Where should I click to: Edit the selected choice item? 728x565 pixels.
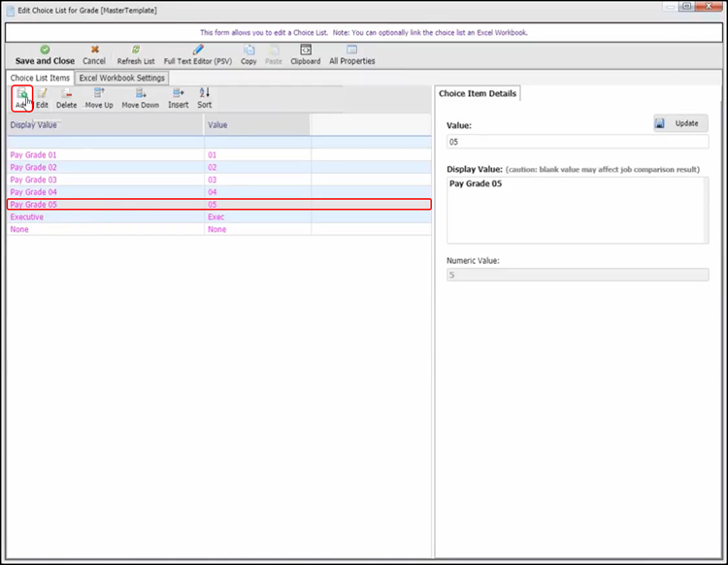coord(42,98)
